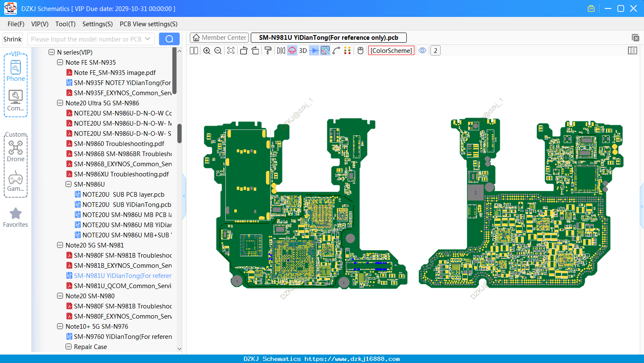Toggle the red dome highlight mode
Image resolution: width=644 pixels, height=363 pixels.
pos(292,51)
